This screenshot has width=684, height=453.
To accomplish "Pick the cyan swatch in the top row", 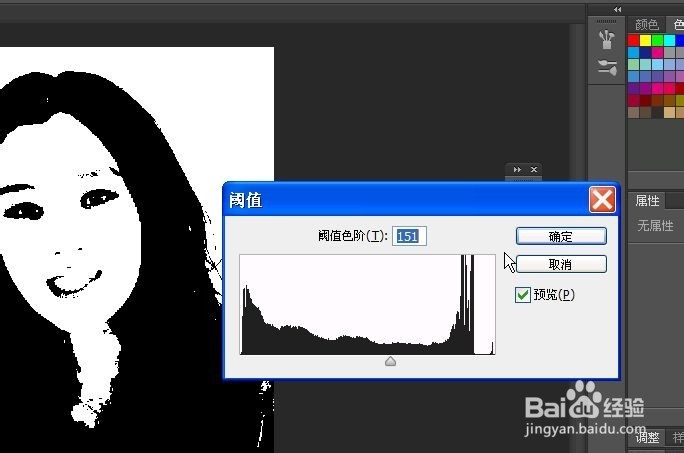I will 669,41.
